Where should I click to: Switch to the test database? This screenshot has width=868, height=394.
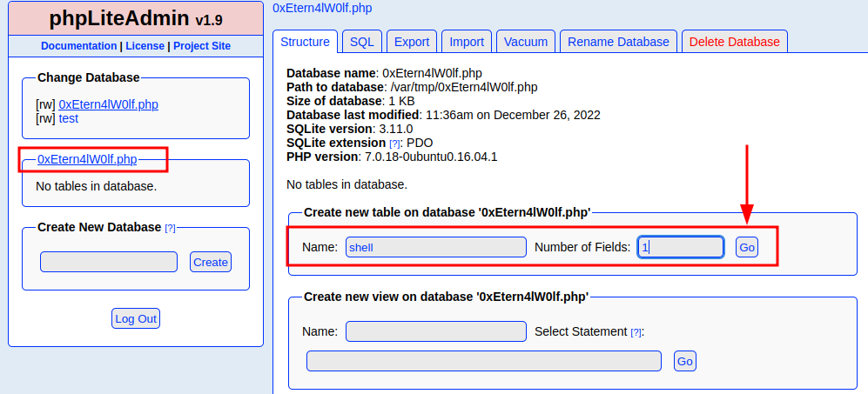click(69, 118)
